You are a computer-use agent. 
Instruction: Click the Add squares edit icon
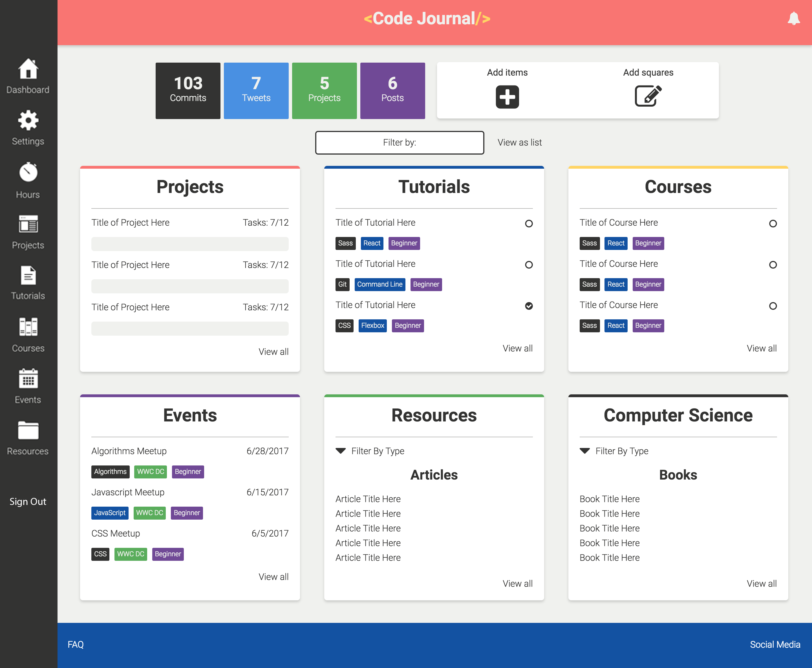pyautogui.click(x=648, y=96)
